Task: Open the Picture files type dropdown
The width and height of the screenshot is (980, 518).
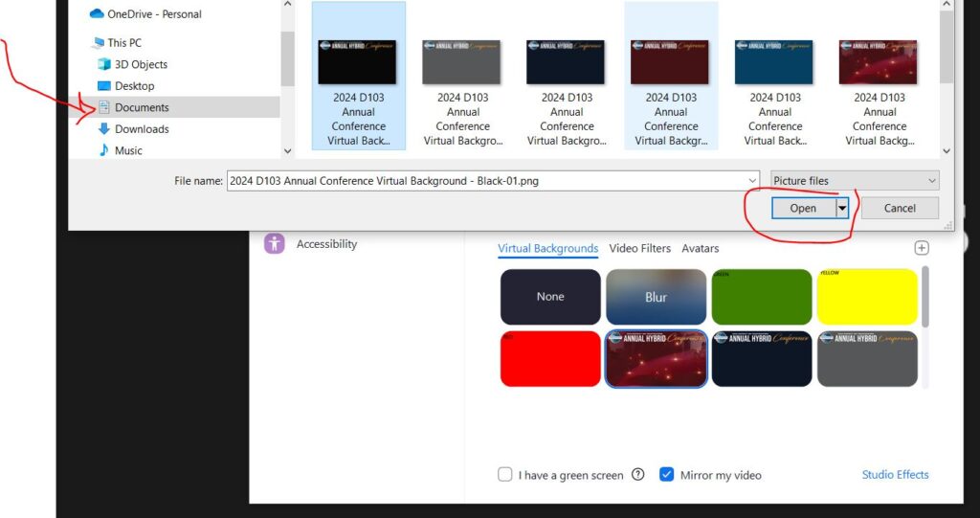Action: click(855, 181)
